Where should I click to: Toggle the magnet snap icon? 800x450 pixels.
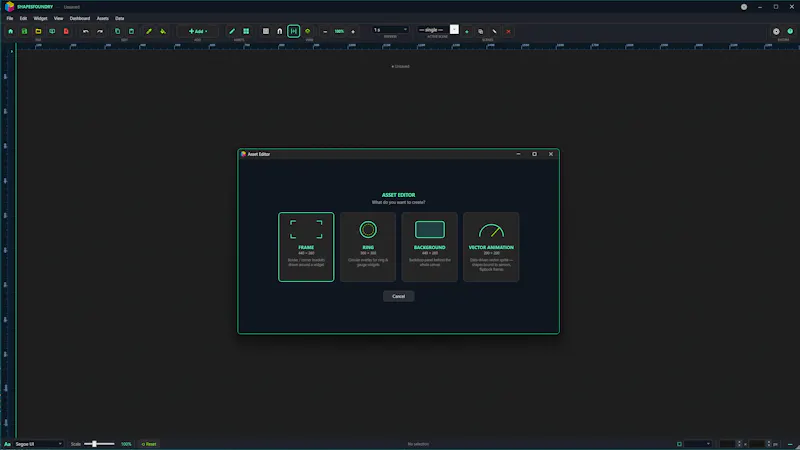coord(280,31)
